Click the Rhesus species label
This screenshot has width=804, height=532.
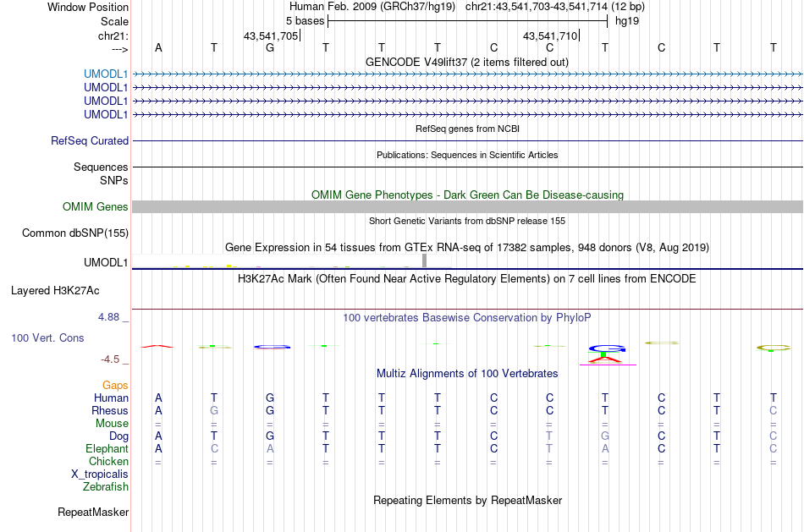click(x=110, y=411)
